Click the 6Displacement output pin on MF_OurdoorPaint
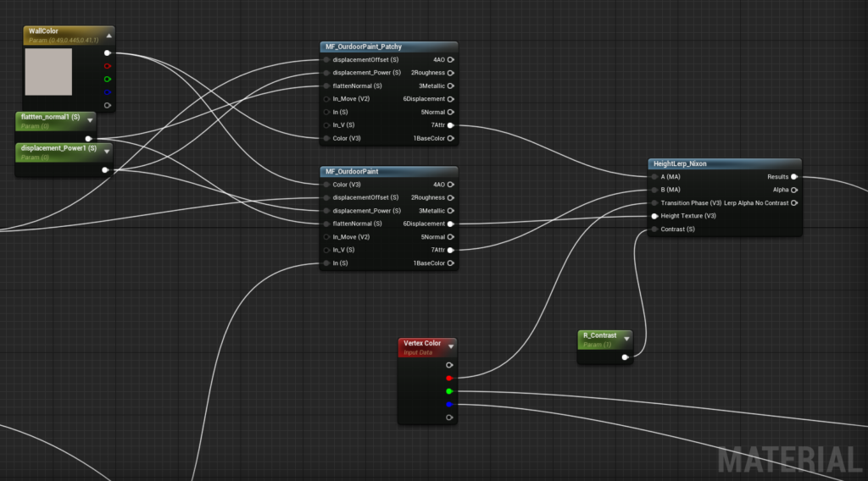 tap(450, 224)
